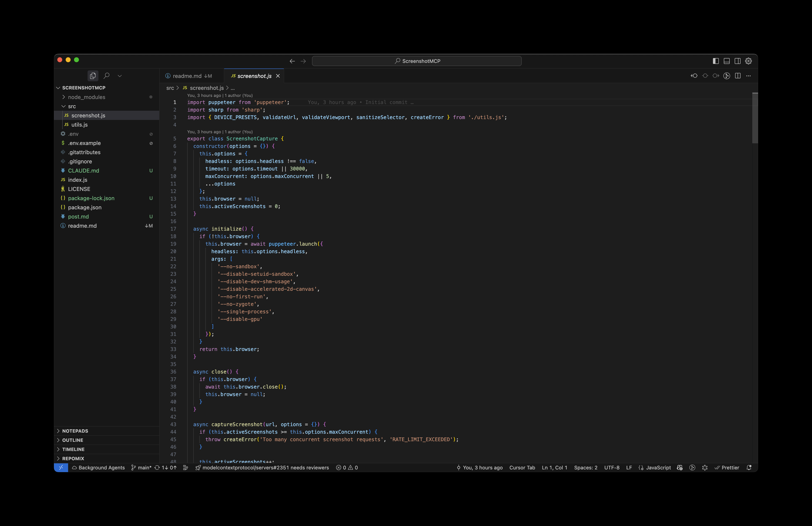Open Background Agents from status bar

click(x=98, y=468)
